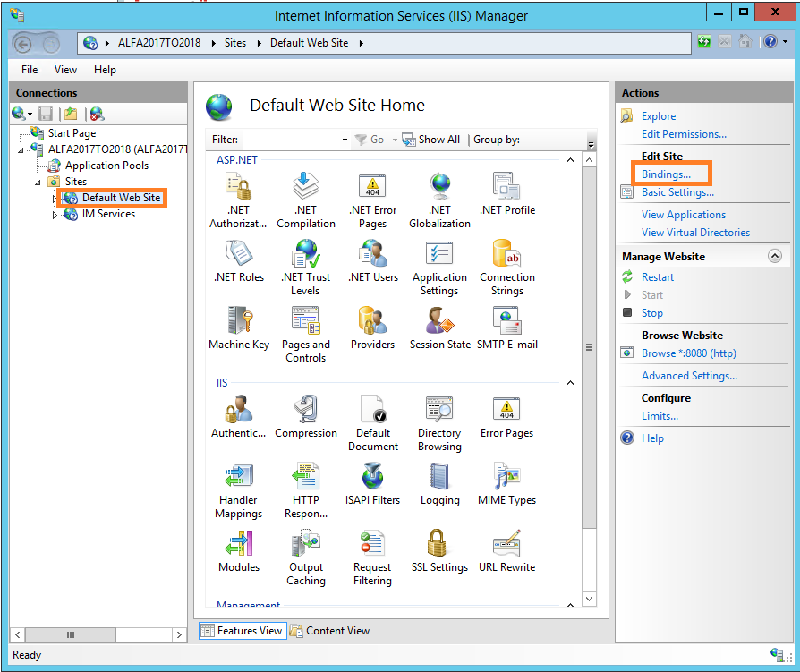
Task: Collapse the Manage Website section
Action: 775,256
